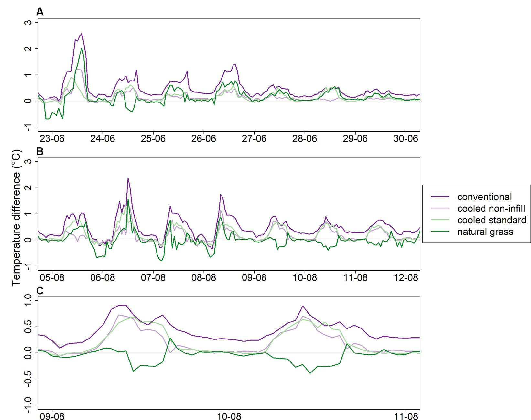Viewport: 531px width, 420px height.
Task: Click the '11-08' date tick in panel B
Action: (355, 278)
